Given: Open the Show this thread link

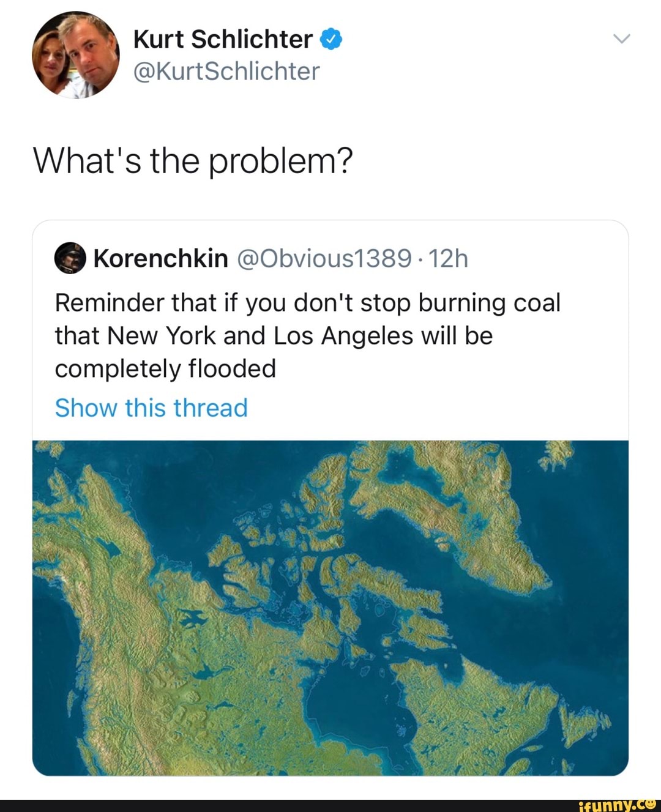Looking at the screenshot, I should 151,408.
